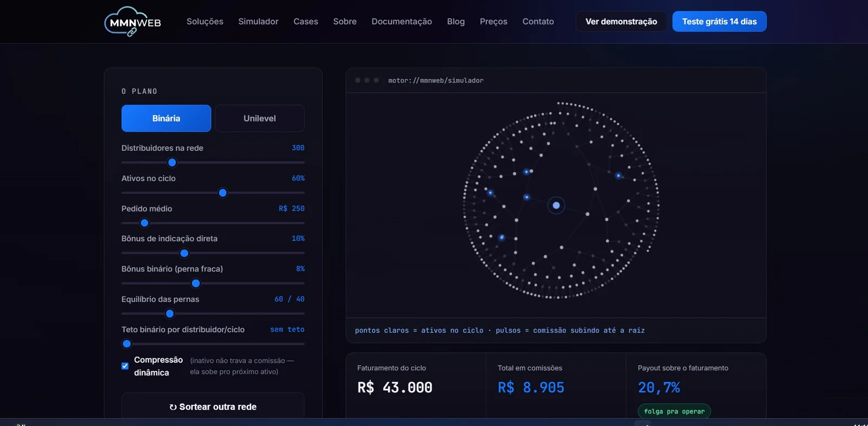Start the Teste grátis 14 dias trial
Screen dimensions: 868x426
point(719,22)
